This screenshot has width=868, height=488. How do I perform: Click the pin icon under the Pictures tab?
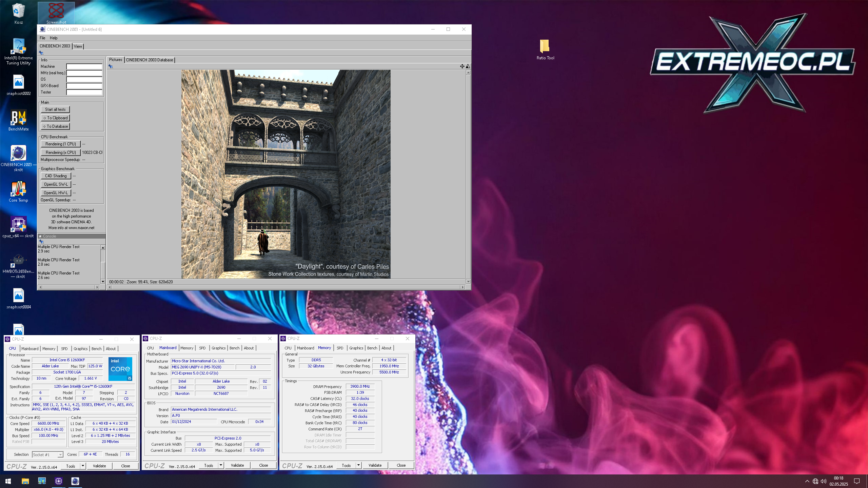[x=111, y=66]
